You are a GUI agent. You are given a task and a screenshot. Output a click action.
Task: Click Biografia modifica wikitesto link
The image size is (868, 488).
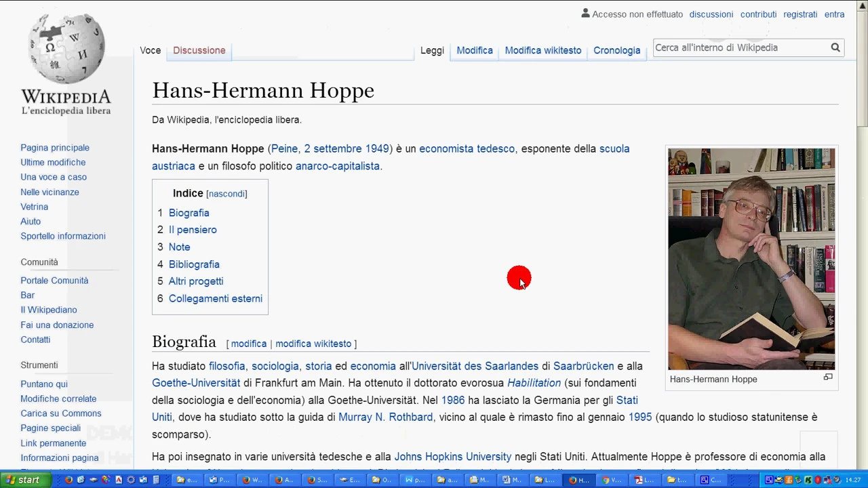[313, 344]
